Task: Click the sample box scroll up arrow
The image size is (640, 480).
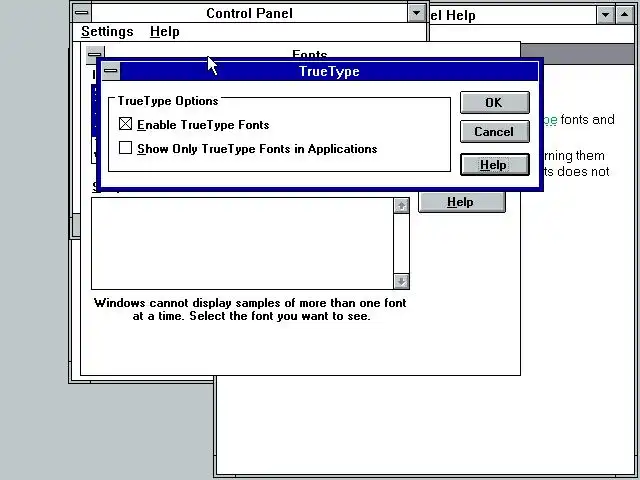Action: [401, 206]
